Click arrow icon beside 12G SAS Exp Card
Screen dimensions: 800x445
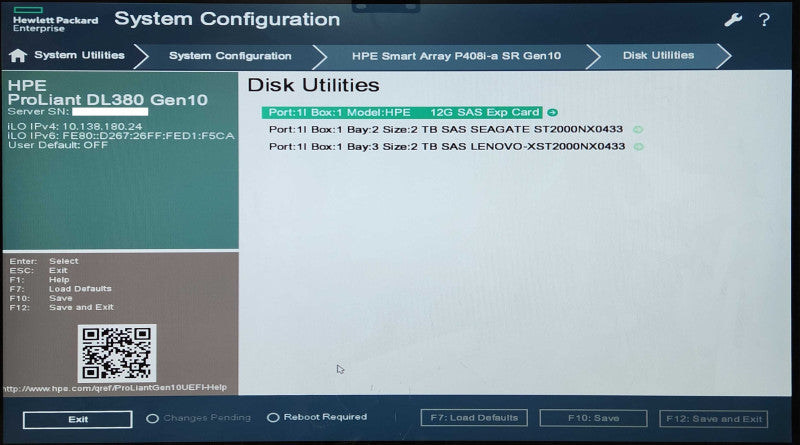552,112
